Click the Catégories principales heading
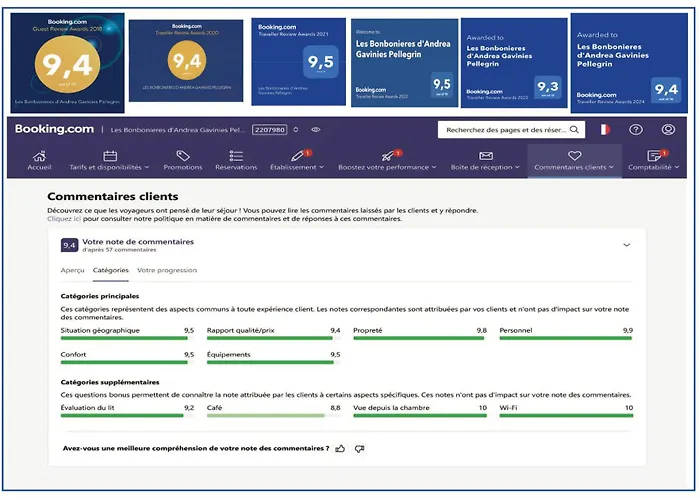Screen dimensions: 700x500 coord(100,296)
